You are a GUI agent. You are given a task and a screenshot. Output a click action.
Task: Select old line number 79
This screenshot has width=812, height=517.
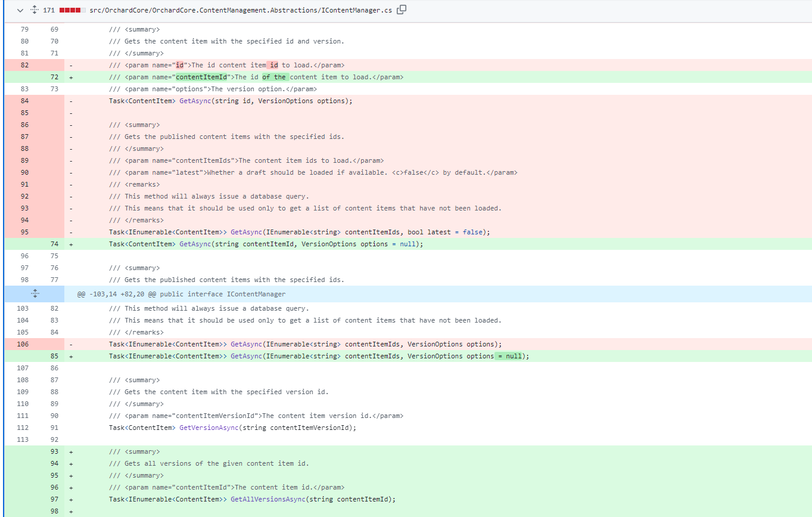click(24, 29)
